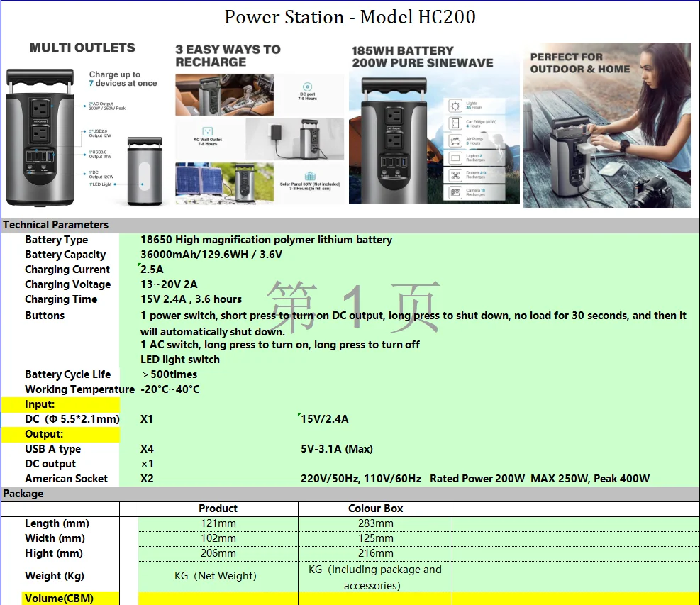
Task: Select the 'DC output' label cell
Action: (x=50, y=464)
